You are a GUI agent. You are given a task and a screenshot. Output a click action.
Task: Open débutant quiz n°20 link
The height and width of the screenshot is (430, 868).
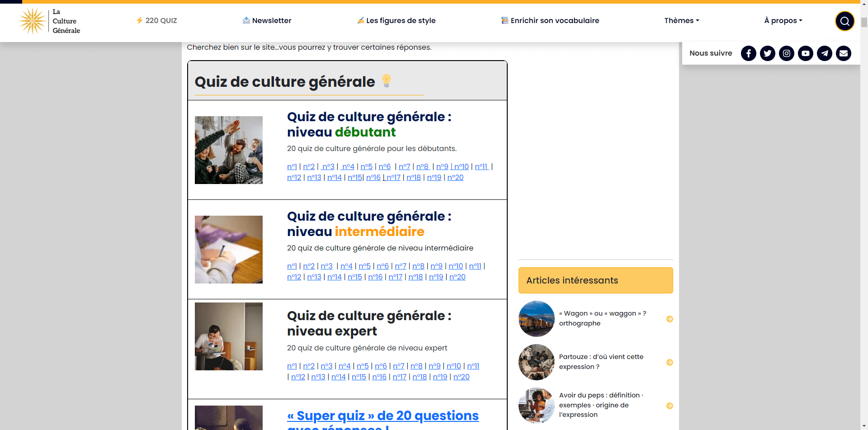click(455, 178)
